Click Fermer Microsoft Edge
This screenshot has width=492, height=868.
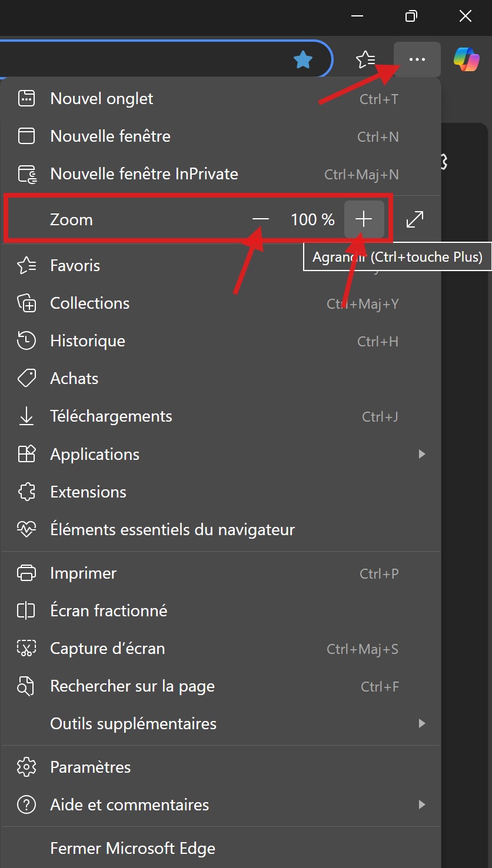pos(132,848)
